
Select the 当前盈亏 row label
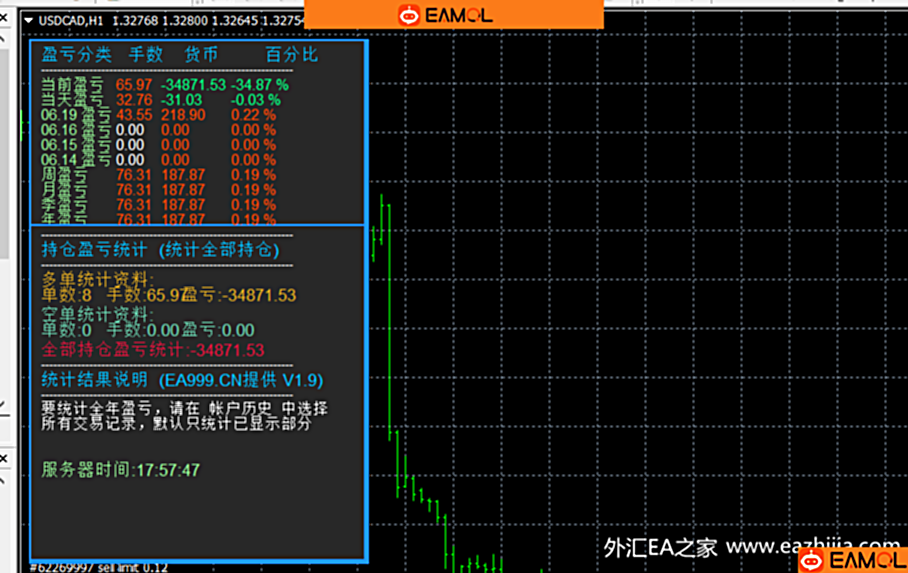[72, 86]
